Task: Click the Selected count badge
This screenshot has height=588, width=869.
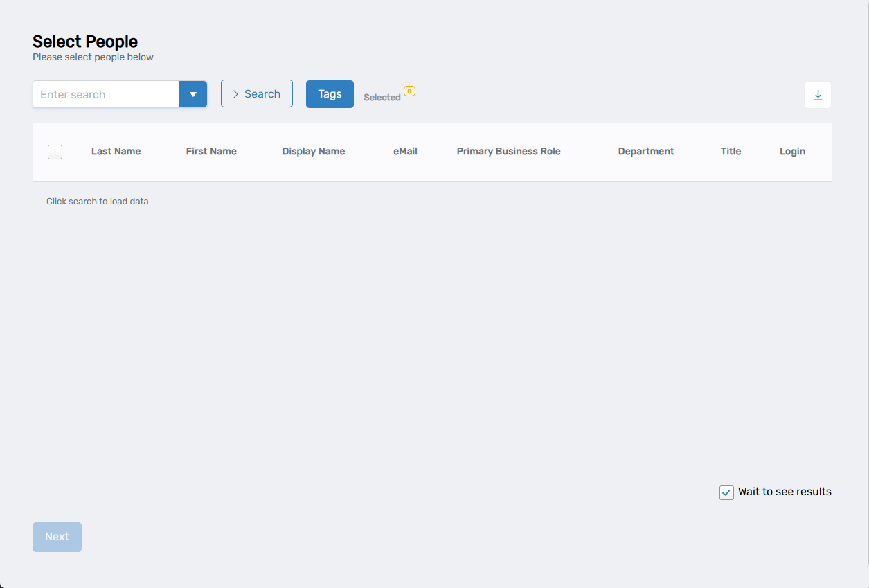Action: coord(409,91)
